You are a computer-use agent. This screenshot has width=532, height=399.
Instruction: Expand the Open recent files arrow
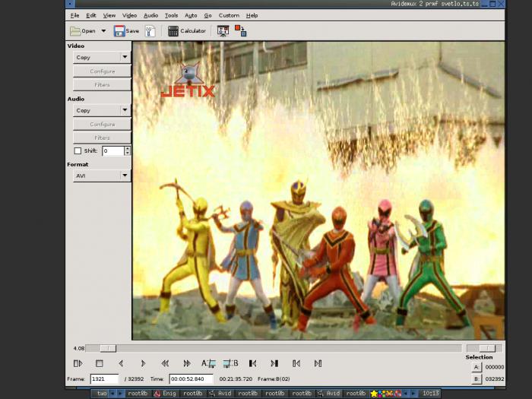pos(103,31)
